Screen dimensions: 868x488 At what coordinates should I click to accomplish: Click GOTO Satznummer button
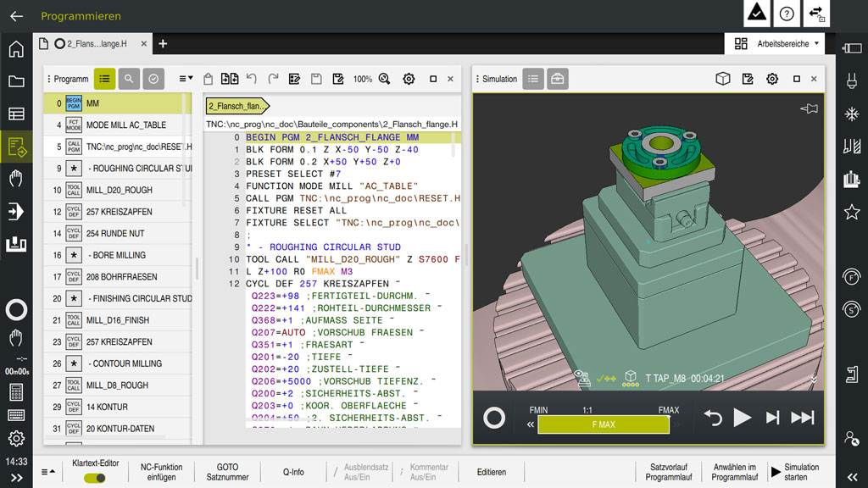(x=227, y=472)
